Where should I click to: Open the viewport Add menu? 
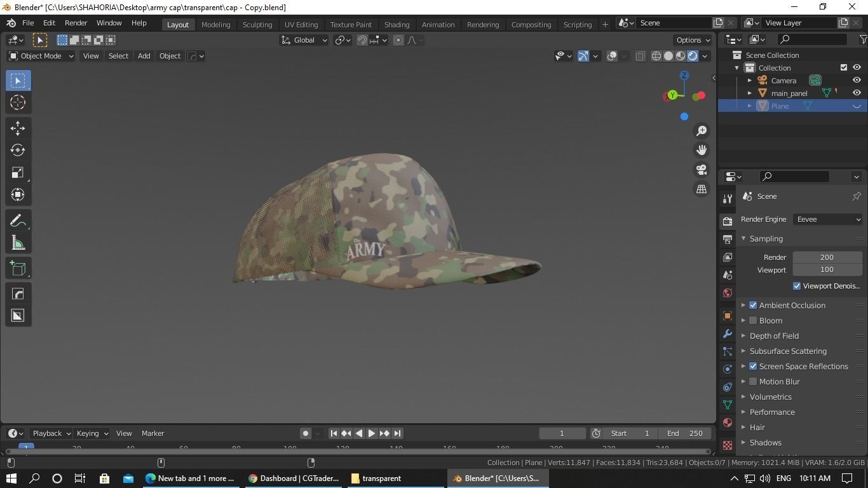pos(144,56)
